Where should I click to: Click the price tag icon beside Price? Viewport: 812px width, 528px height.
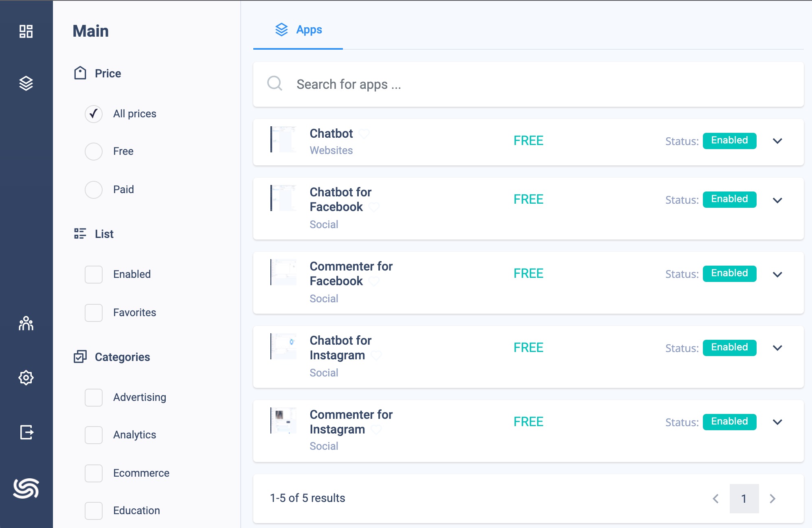click(x=80, y=73)
